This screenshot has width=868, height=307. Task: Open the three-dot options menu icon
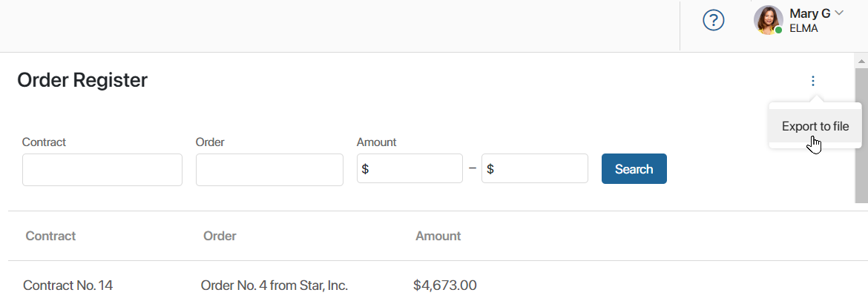click(x=812, y=81)
